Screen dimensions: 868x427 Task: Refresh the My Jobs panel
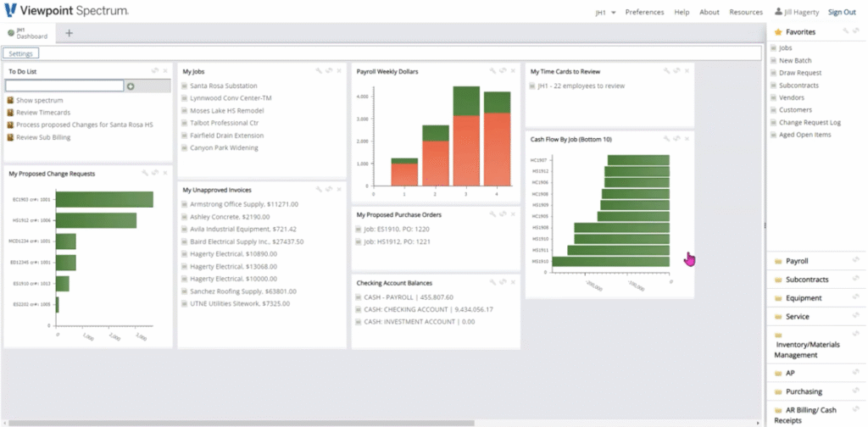(x=329, y=71)
